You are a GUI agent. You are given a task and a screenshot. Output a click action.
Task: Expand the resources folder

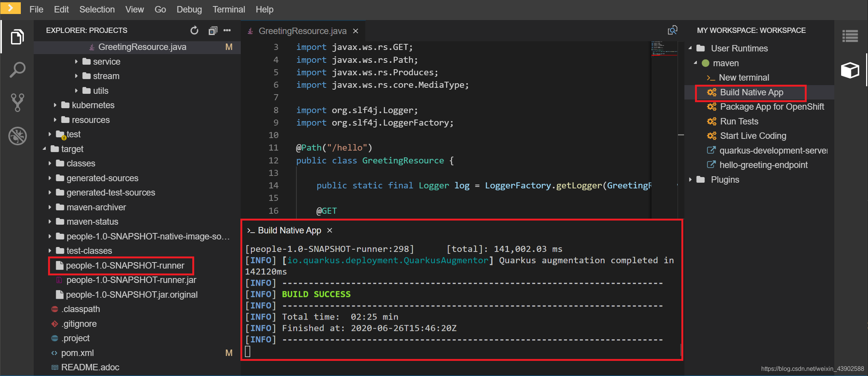(55, 120)
